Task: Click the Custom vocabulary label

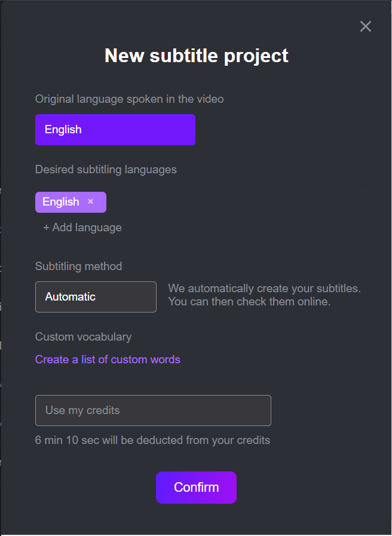Action: (84, 336)
